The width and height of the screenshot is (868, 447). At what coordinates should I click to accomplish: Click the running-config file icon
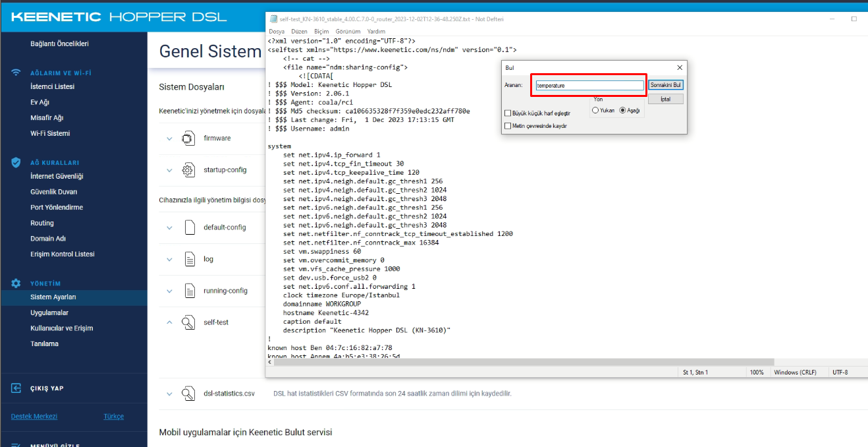click(190, 291)
